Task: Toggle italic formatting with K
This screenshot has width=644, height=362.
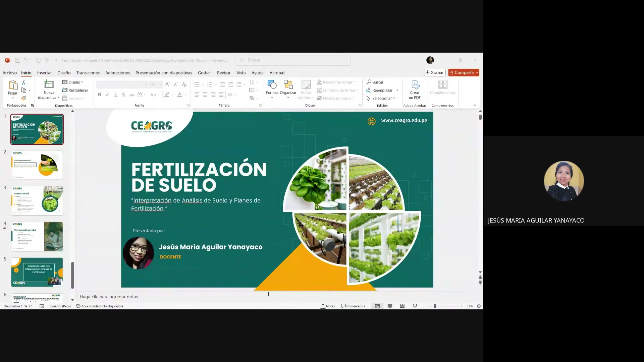Action: (107, 95)
